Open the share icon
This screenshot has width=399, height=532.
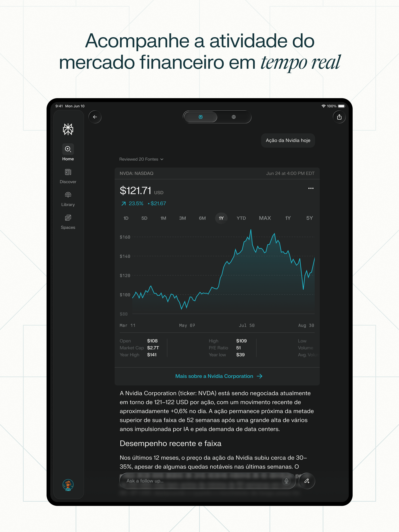(x=339, y=117)
